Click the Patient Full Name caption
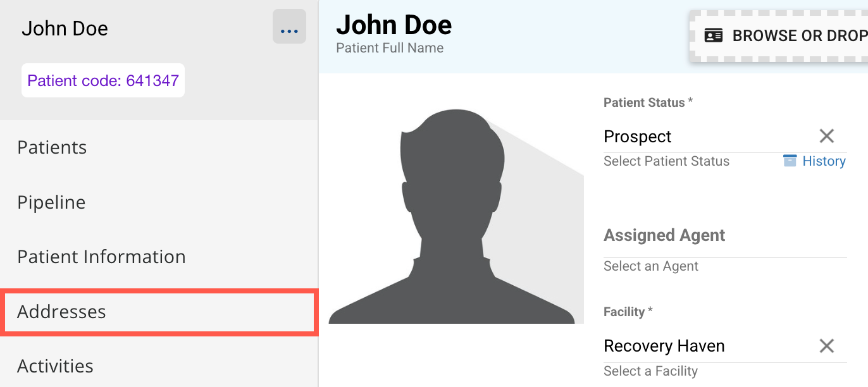Image resolution: width=868 pixels, height=387 pixels. pos(390,48)
